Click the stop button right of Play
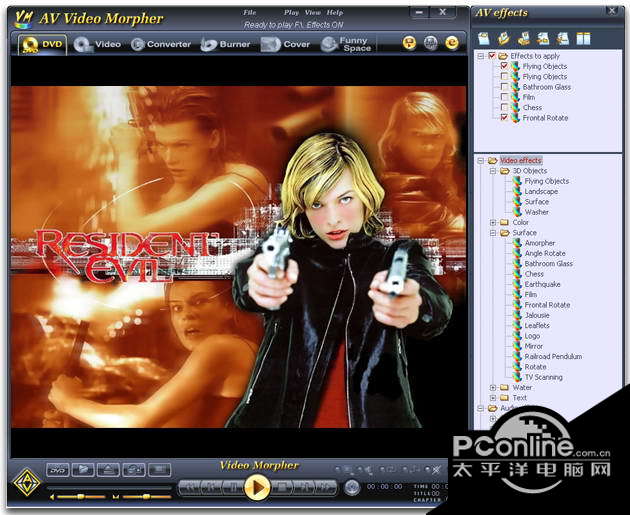 [282, 488]
